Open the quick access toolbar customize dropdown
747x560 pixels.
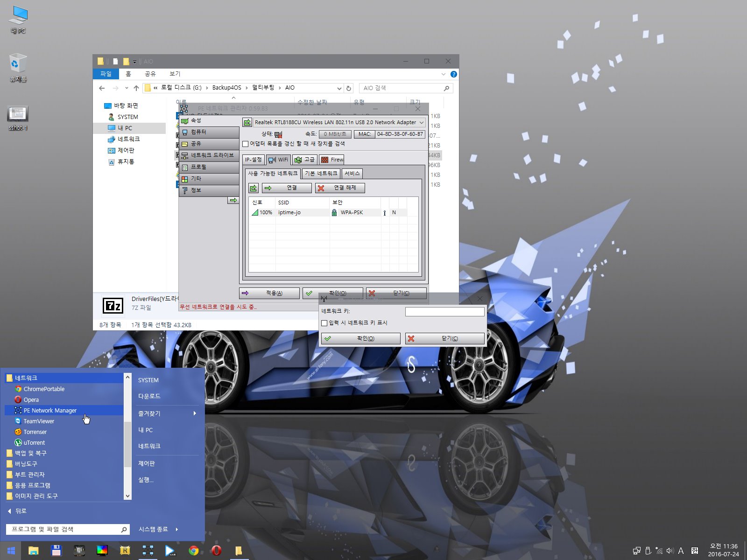coord(134,62)
